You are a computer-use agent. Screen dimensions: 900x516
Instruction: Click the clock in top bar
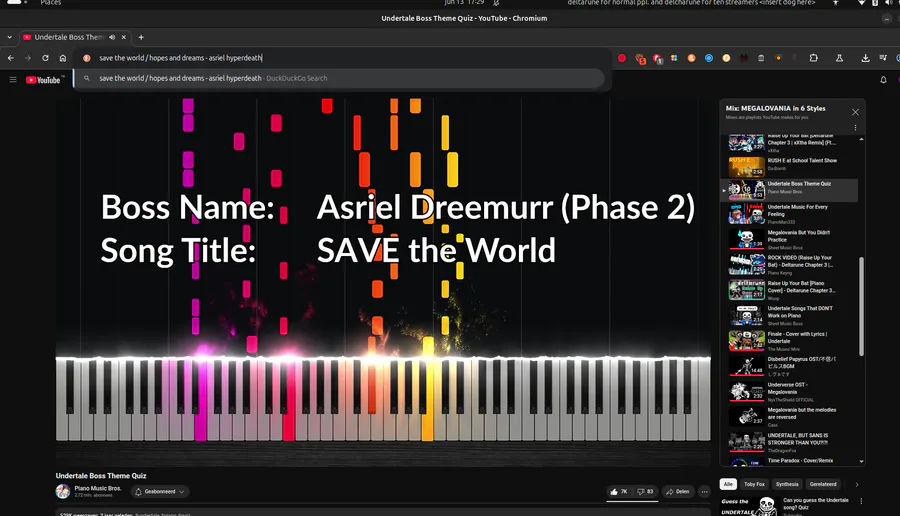464,3
